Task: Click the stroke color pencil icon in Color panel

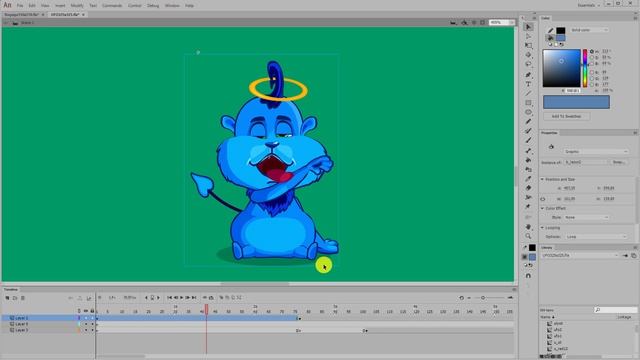Action: (550, 30)
